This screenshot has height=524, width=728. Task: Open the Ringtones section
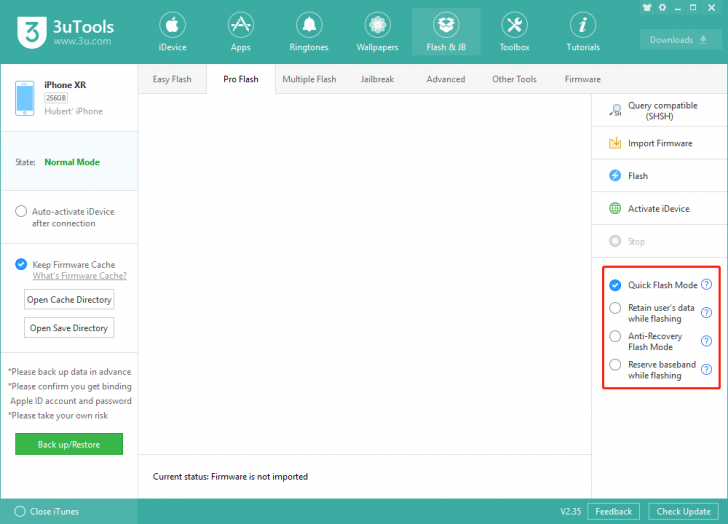(309, 32)
